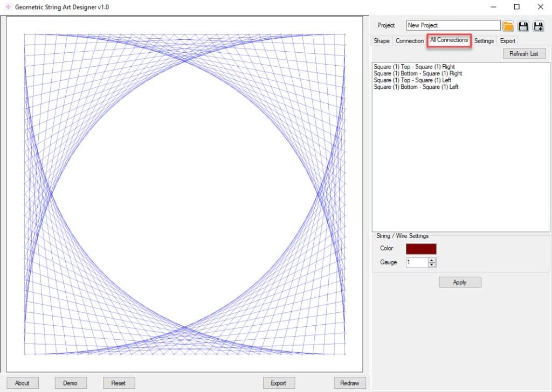This screenshot has width=552, height=392.
Task: Open the dark red string color swatch
Action: [421, 249]
